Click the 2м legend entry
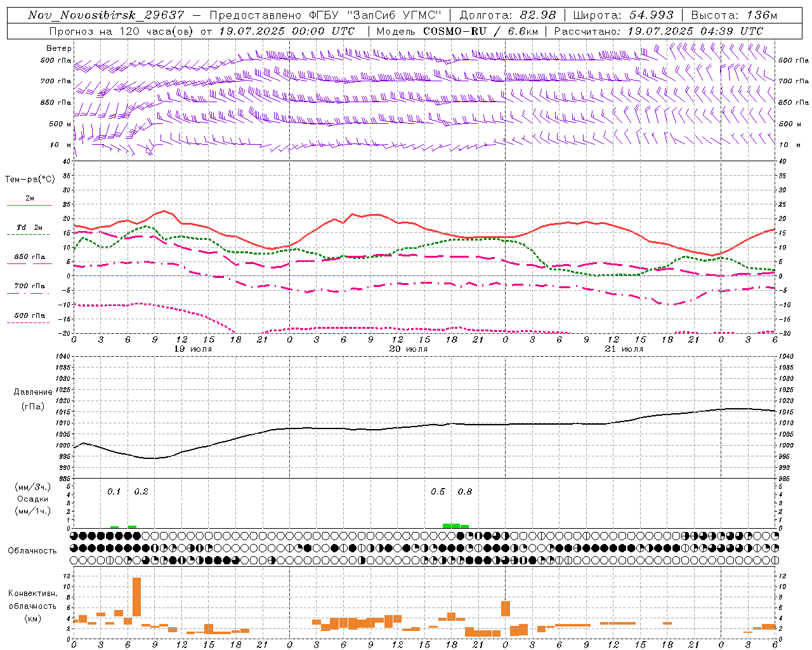812x650 pixels. point(30,198)
